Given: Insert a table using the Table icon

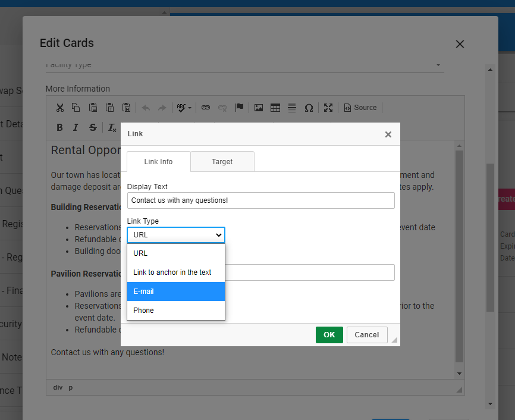Looking at the screenshot, I should tap(275, 108).
